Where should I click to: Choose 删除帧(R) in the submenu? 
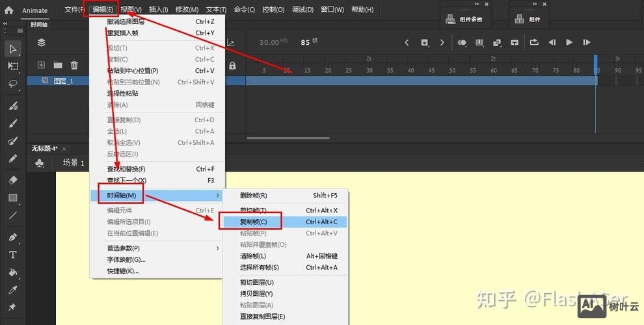tap(286, 196)
